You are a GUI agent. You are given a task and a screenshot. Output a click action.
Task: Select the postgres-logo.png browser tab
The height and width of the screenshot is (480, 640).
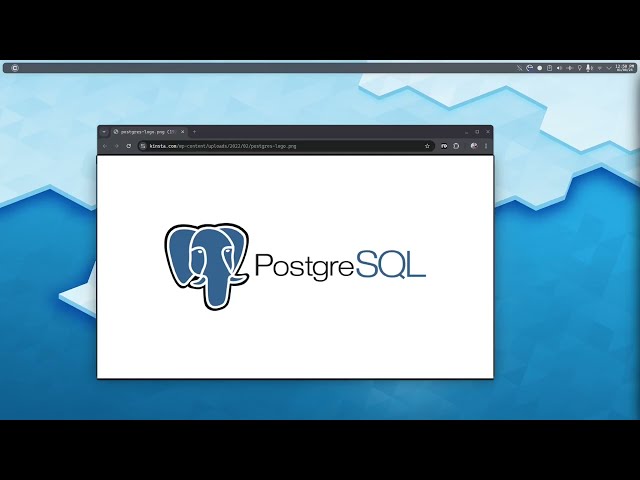pos(149,132)
